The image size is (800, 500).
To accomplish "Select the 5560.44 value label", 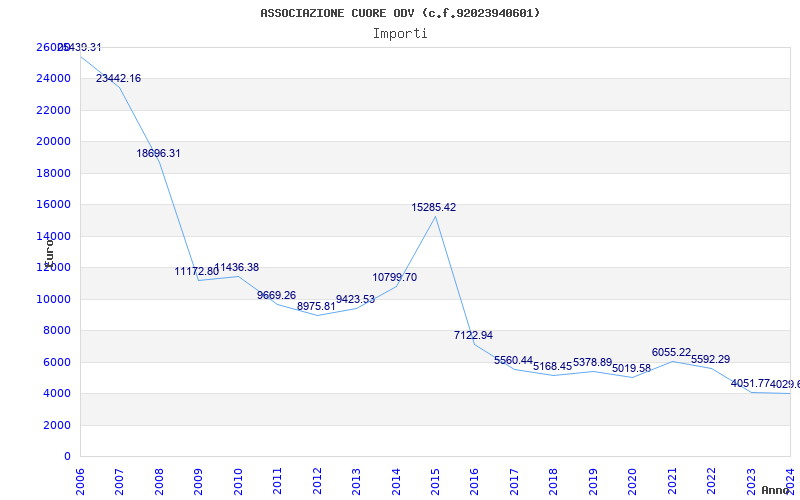I will click(513, 361).
